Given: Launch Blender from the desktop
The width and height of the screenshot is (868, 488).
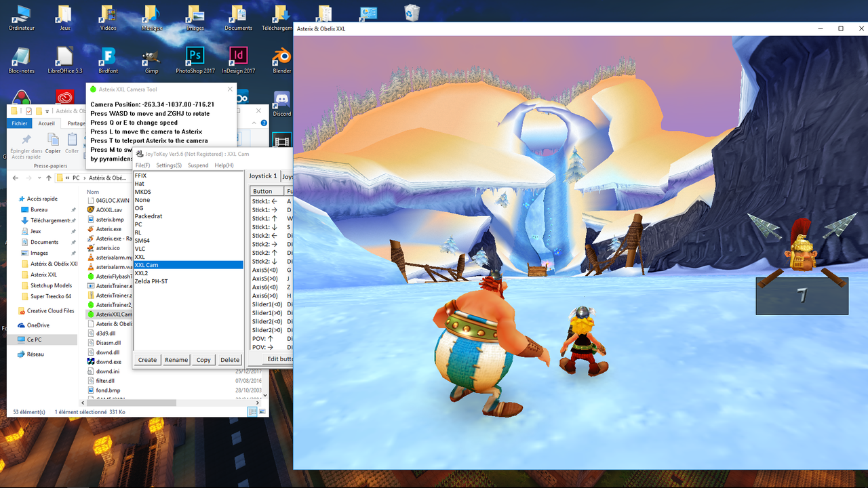Looking at the screenshot, I should point(281,61).
